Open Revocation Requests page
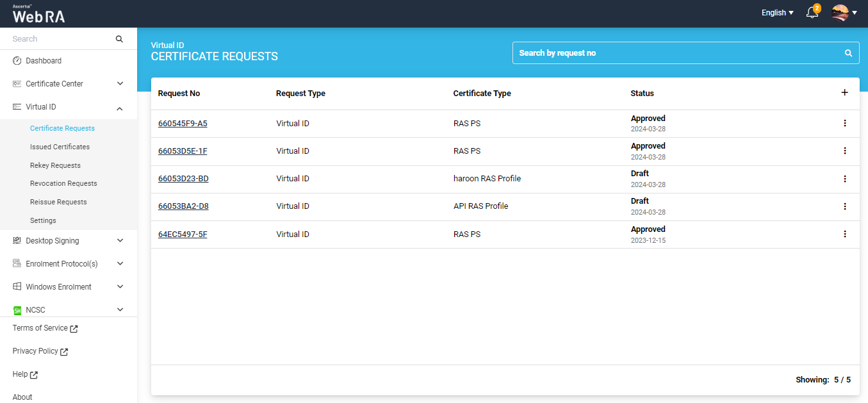The image size is (868, 403). (x=63, y=183)
